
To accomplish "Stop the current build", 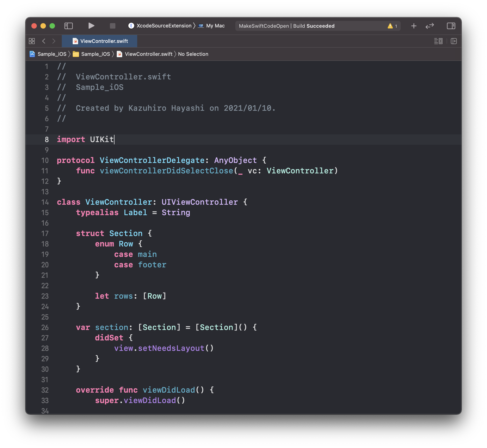I will pyautogui.click(x=112, y=26).
